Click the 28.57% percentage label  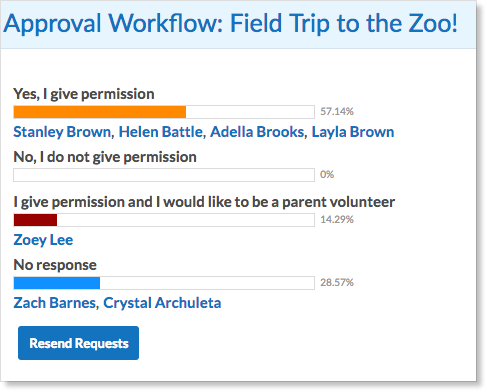coord(337,282)
